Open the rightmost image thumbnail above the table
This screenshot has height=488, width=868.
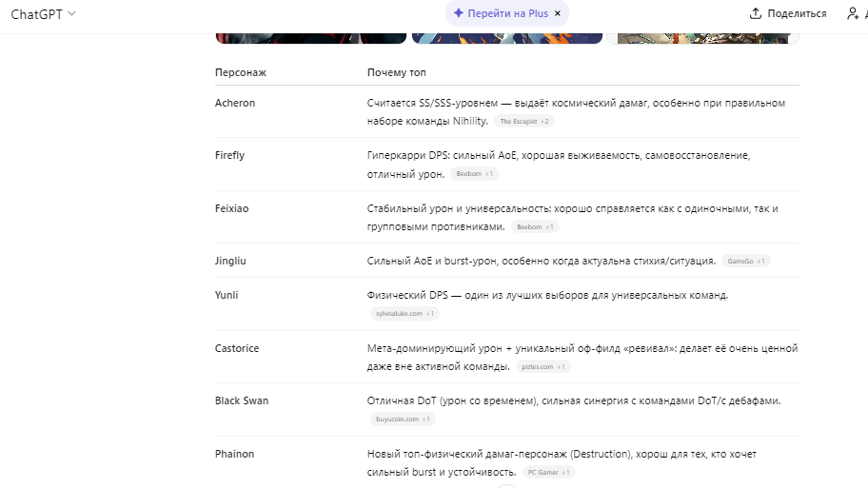point(703,38)
